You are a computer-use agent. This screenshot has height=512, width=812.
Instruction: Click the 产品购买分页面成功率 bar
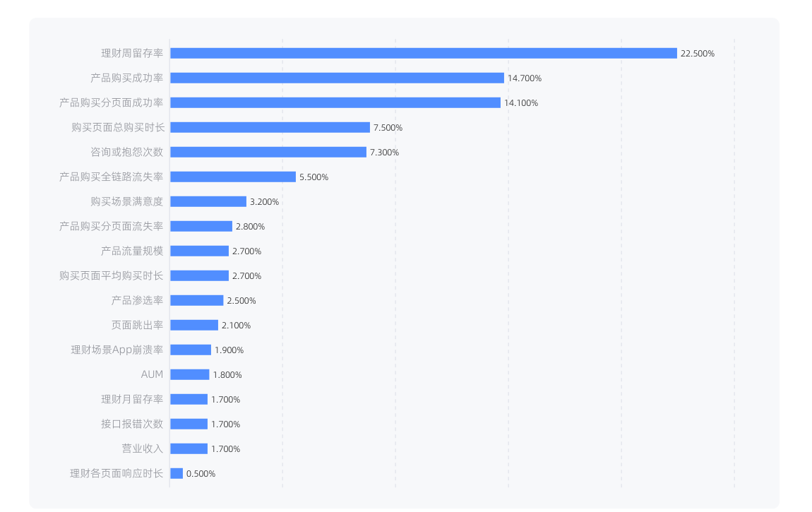(x=335, y=102)
